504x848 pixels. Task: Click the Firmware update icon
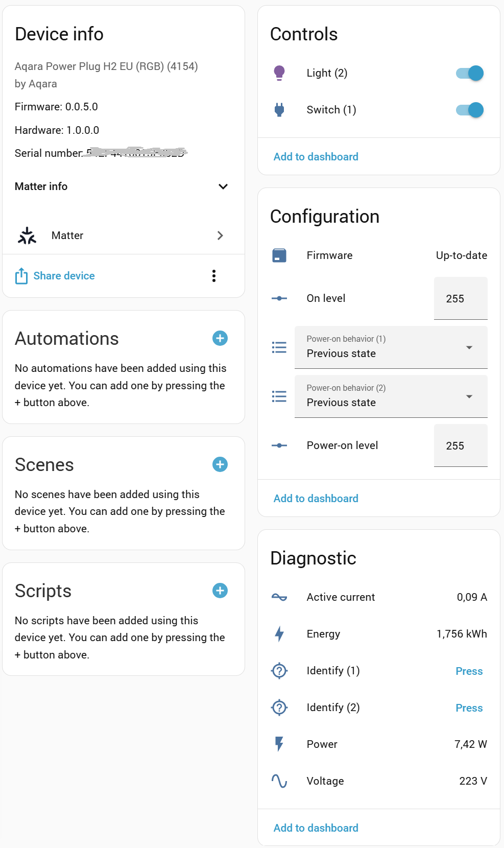click(279, 255)
